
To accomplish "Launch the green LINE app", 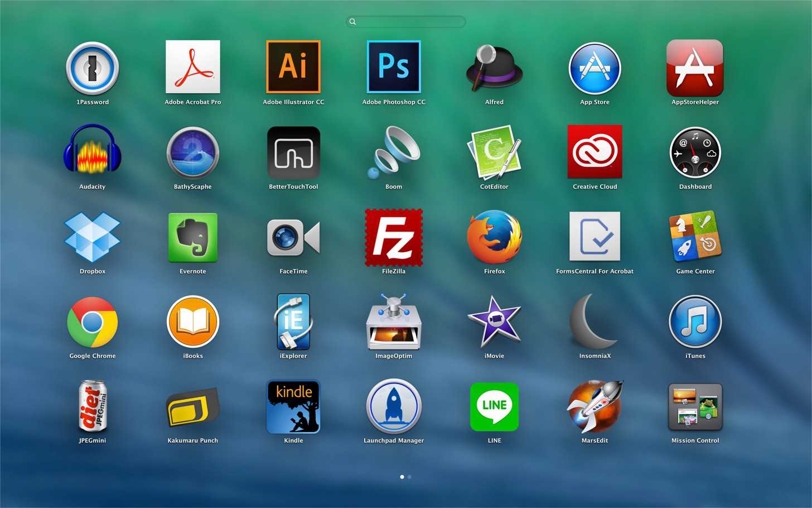I will click(494, 407).
